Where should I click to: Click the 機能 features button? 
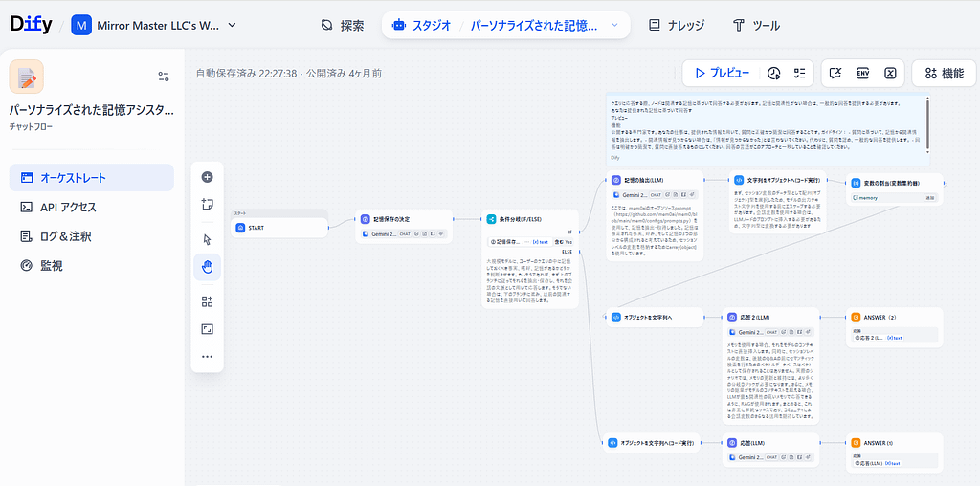point(944,73)
